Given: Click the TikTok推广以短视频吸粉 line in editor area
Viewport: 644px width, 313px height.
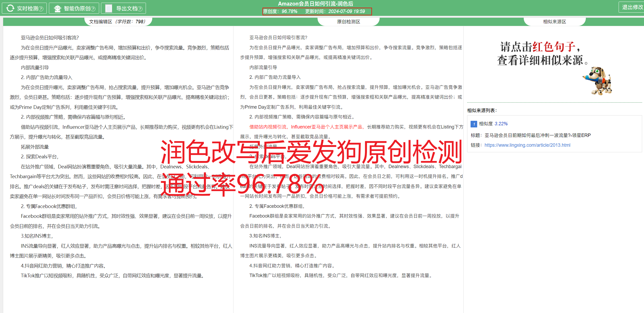Looking at the screenshot, I should click(113, 276).
